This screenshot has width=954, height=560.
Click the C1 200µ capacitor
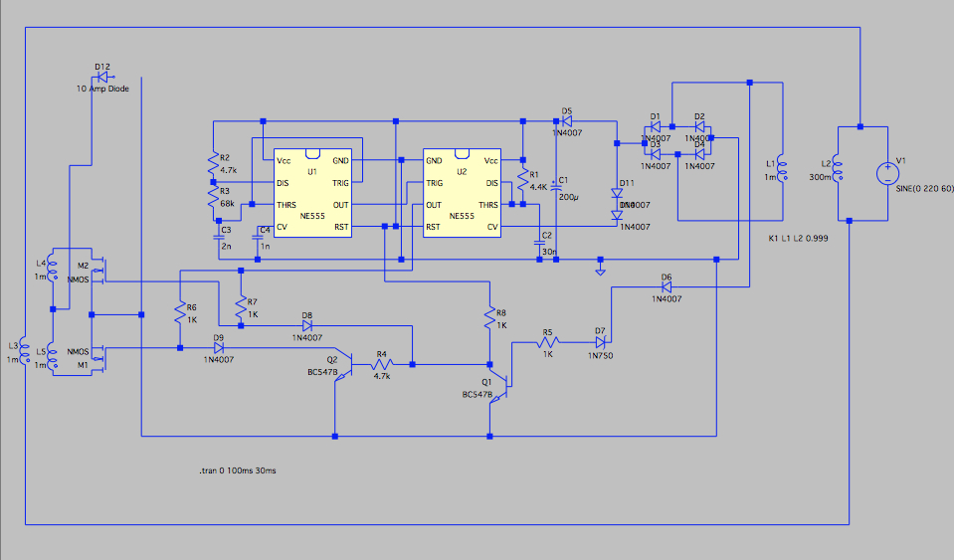[556, 188]
